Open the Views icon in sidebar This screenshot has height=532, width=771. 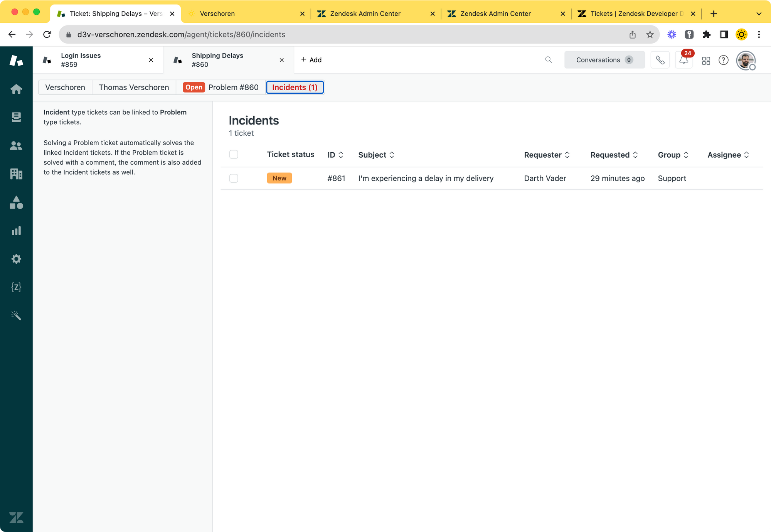pyautogui.click(x=16, y=117)
